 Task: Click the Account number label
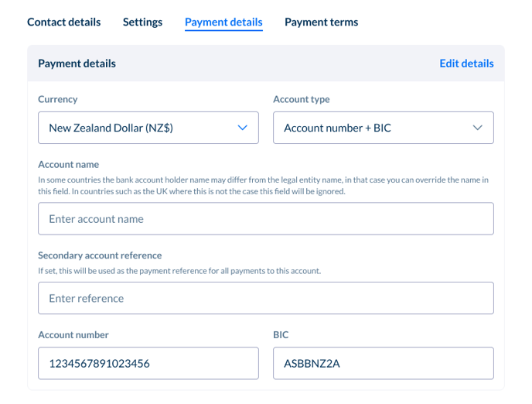(x=73, y=335)
